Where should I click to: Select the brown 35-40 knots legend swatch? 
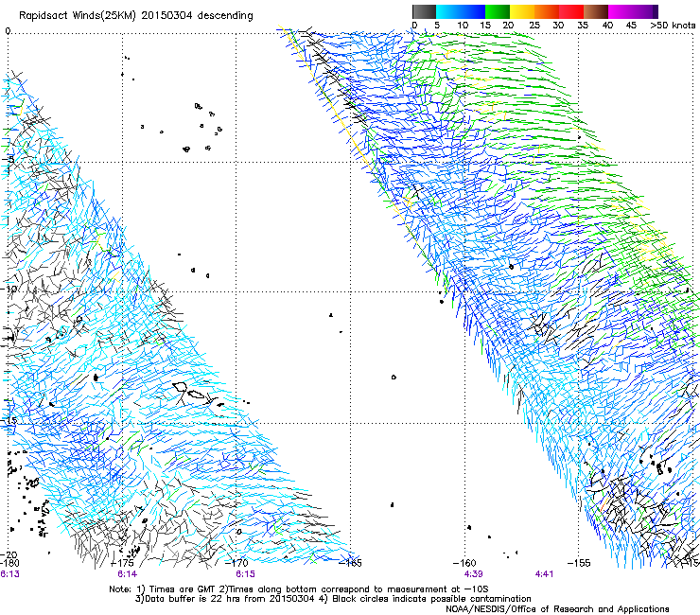pos(596,11)
